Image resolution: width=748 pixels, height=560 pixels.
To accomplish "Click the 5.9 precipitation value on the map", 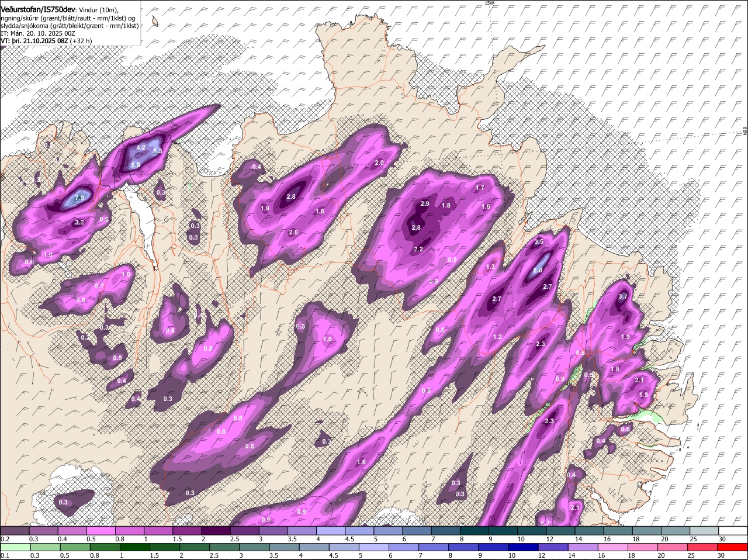I will pyautogui.click(x=135, y=165).
